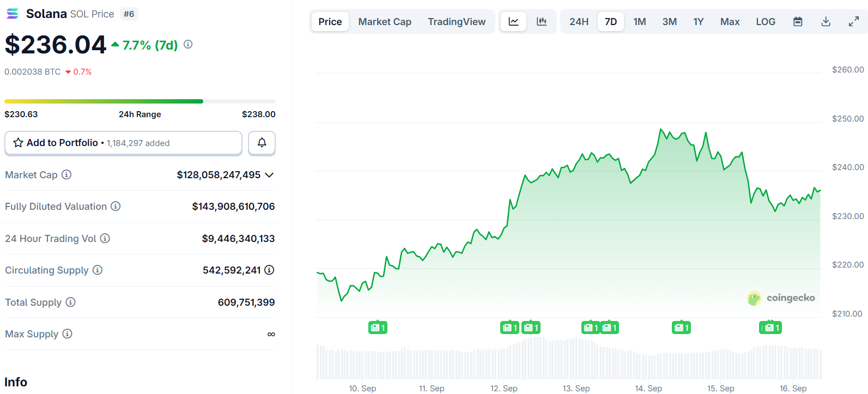Show Total Supply info icon
The width and height of the screenshot is (868, 394).
pyautogui.click(x=70, y=302)
